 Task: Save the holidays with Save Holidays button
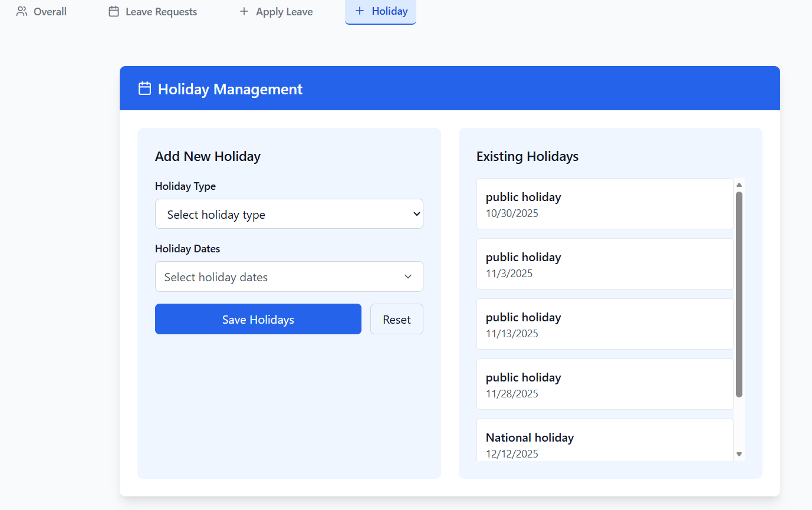pyautogui.click(x=258, y=319)
